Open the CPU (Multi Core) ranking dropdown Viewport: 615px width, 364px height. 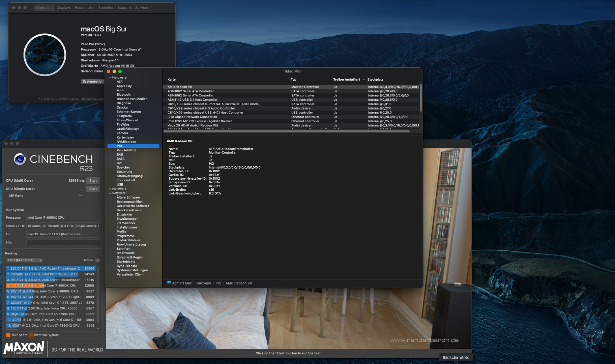tap(24, 260)
